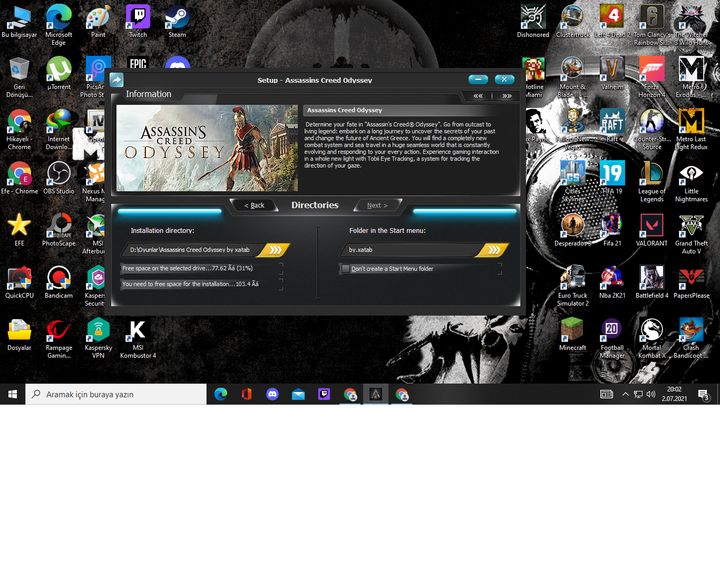Select the Clustertruck game icon

pos(573,22)
